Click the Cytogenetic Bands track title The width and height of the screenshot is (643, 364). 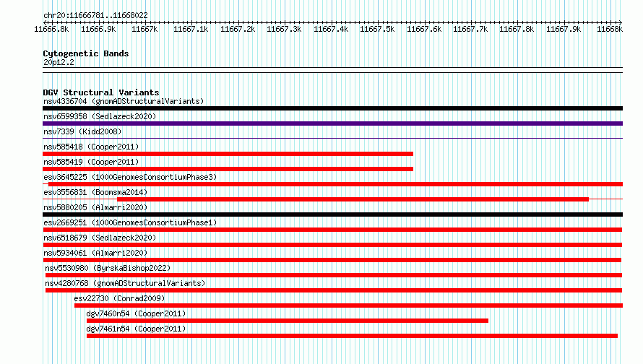pyautogui.click(x=86, y=53)
